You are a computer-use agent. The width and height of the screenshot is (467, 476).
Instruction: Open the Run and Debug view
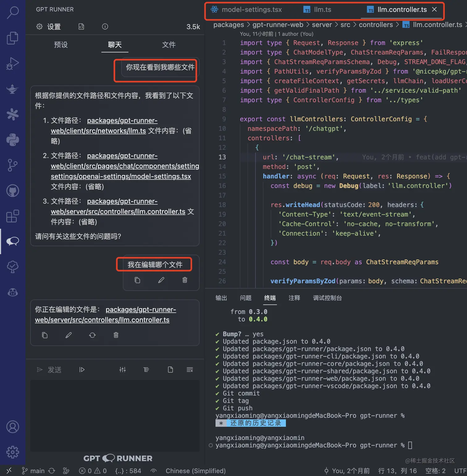[13, 64]
